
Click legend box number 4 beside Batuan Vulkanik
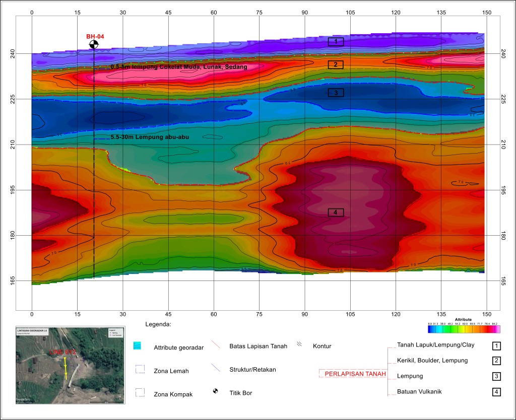(496, 392)
